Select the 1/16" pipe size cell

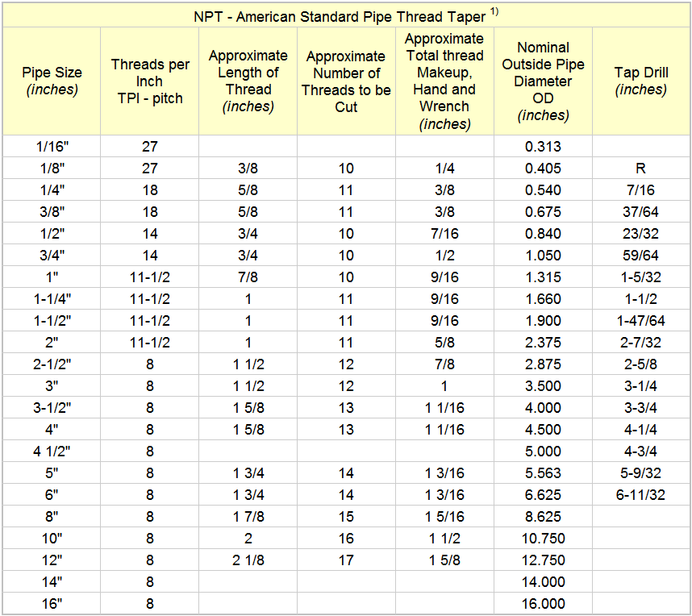(52, 147)
